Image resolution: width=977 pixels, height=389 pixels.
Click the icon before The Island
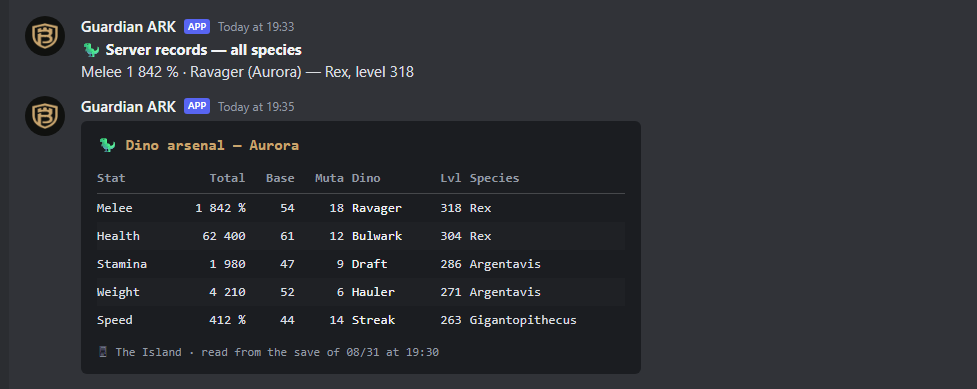pos(103,352)
